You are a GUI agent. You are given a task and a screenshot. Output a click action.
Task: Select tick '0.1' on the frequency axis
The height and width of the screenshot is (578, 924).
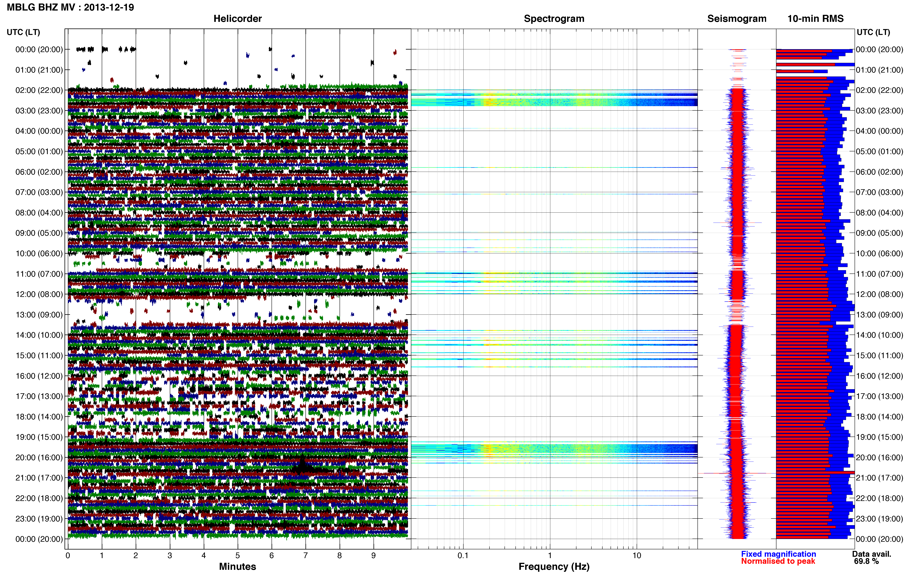click(463, 556)
